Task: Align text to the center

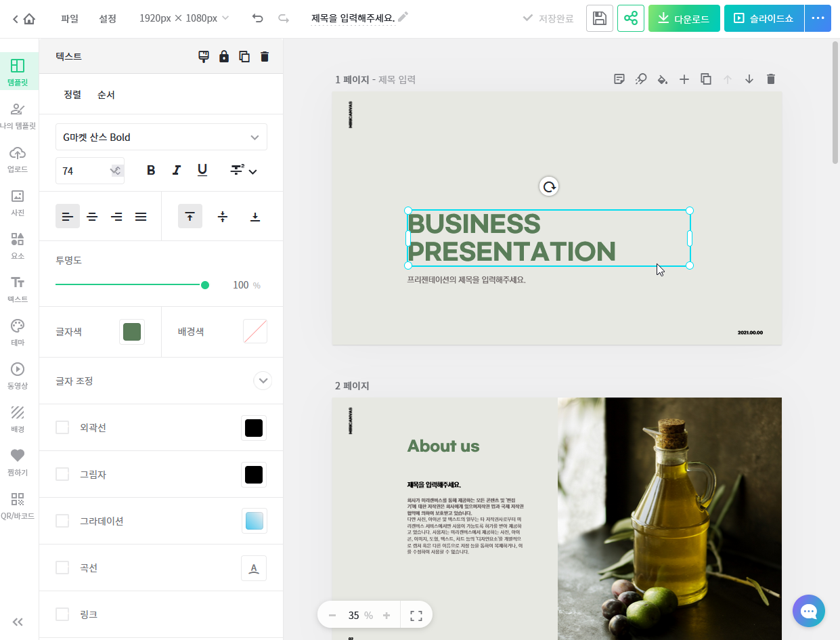Action: pos(92,217)
